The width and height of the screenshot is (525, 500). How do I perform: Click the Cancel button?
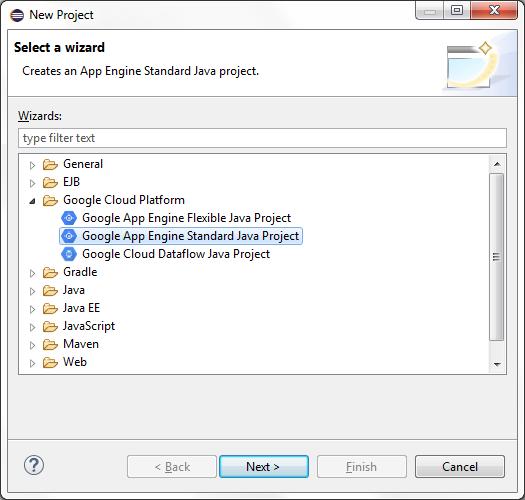point(460,466)
